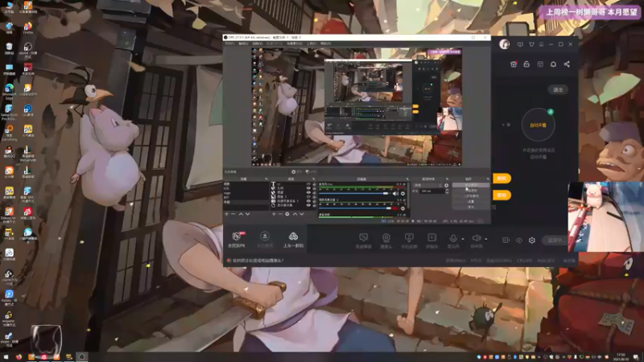Click the lower yellow button in side panel
The height and width of the screenshot is (362, 644).
pos(502,195)
